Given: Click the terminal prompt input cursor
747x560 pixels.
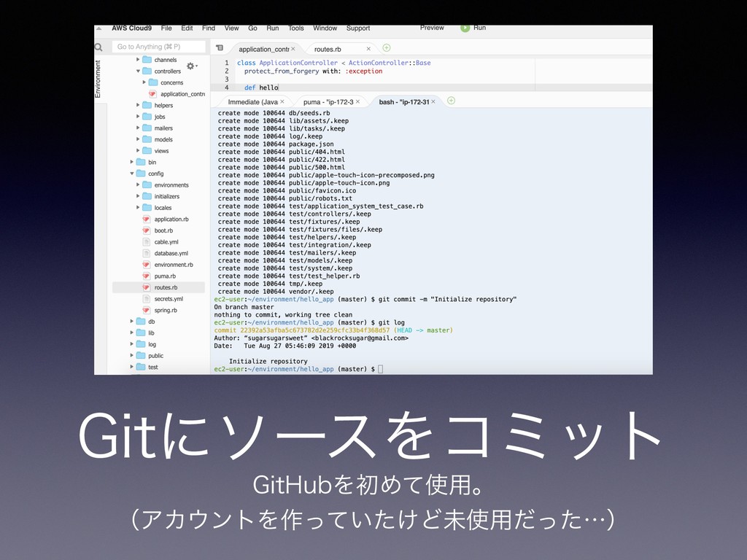Looking at the screenshot, I should [380, 369].
